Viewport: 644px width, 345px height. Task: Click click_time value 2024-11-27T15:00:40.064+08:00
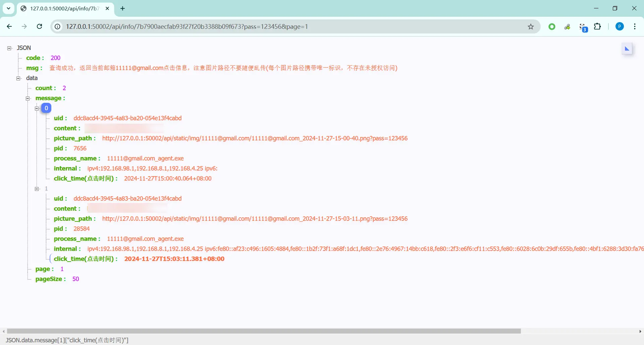coord(168,179)
